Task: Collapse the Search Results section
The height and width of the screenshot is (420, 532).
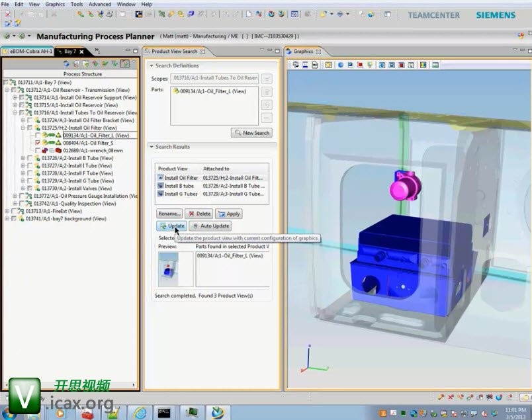Action: pos(152,147)
